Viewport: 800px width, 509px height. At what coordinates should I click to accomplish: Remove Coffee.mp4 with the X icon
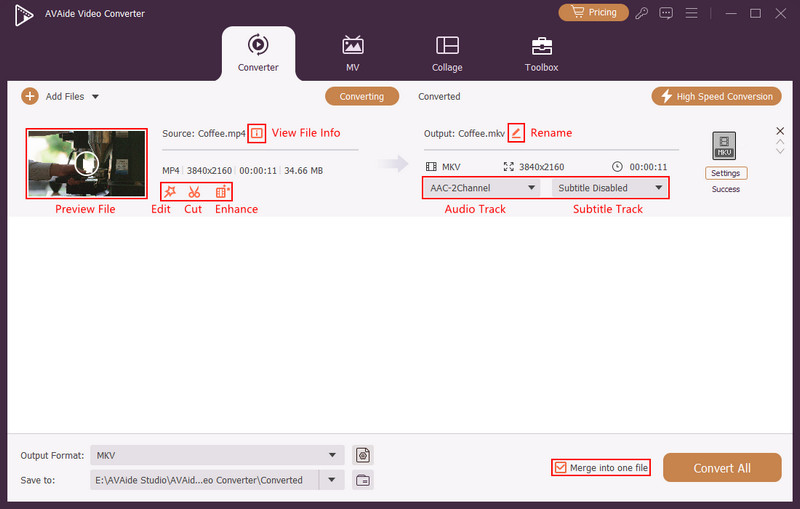(780, 131)
